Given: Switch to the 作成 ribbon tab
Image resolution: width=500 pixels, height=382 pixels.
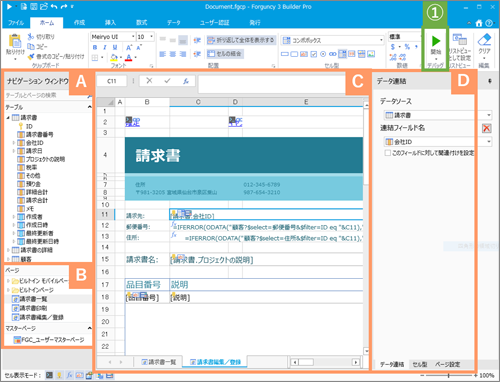Looking at the screenshot, I should 79,23.
